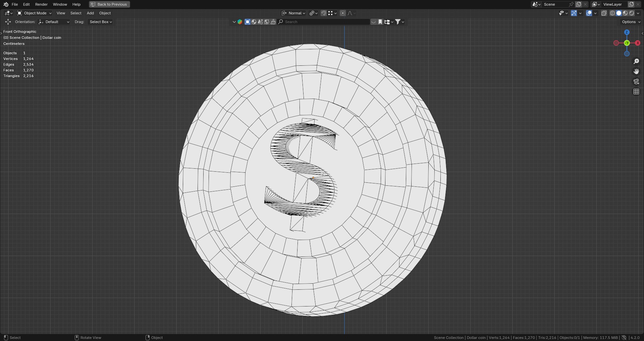Click the bookmark icon next to Search
The width and height of the screenshot is (644, 341).
pyautogui.click(x=380, y=22)
